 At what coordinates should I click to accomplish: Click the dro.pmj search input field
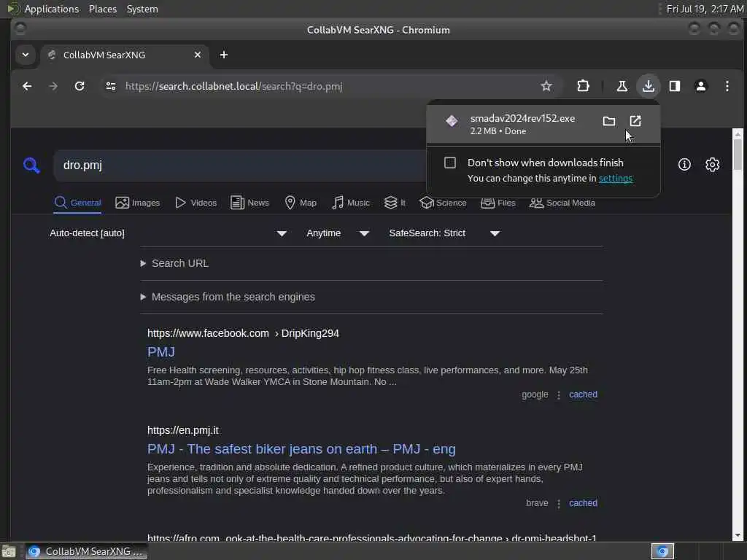(241, 166)
